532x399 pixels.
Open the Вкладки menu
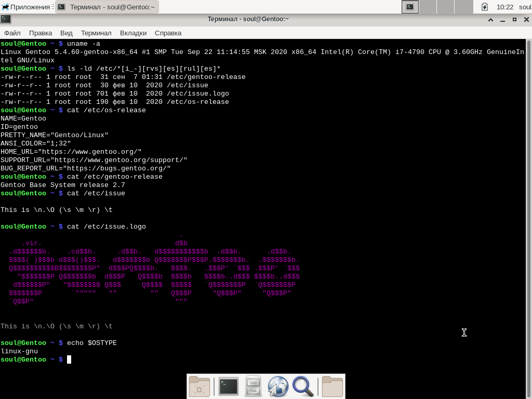pyautogui.click(x=133, y=33)
